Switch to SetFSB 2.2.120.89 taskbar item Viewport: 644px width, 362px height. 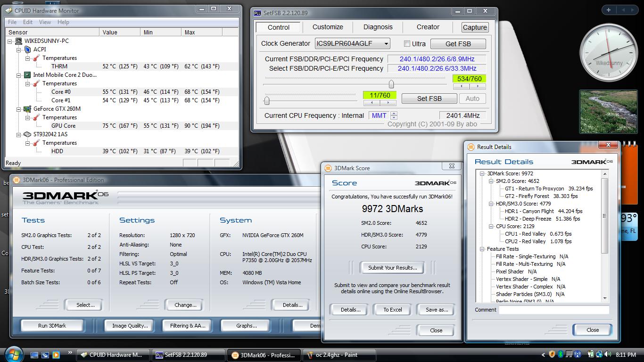pos(189,355)
